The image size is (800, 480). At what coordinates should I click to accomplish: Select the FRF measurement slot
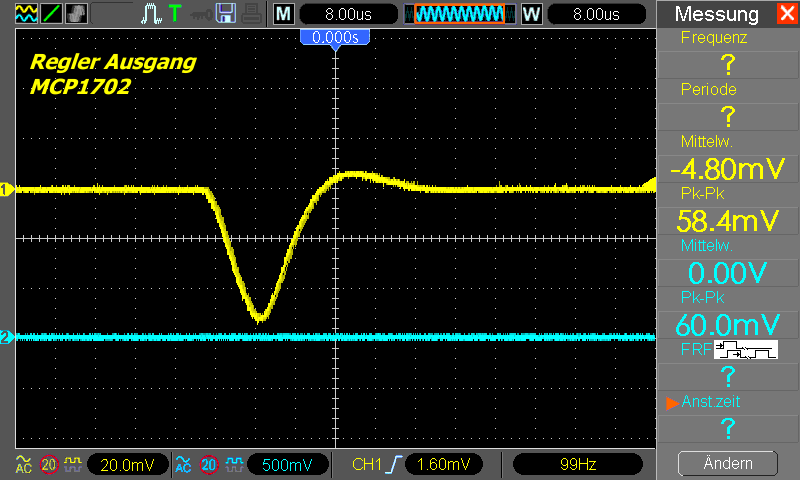728,366
